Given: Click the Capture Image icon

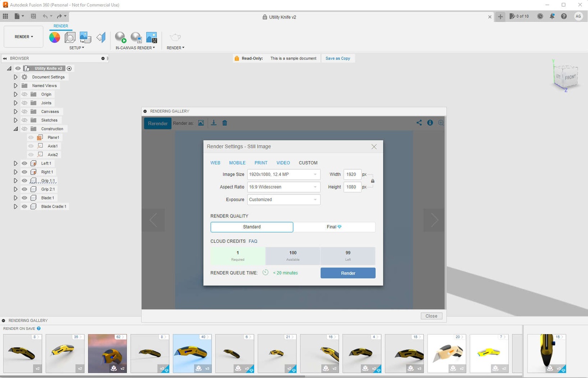Looking at the screenshot, I should point(152,37).
